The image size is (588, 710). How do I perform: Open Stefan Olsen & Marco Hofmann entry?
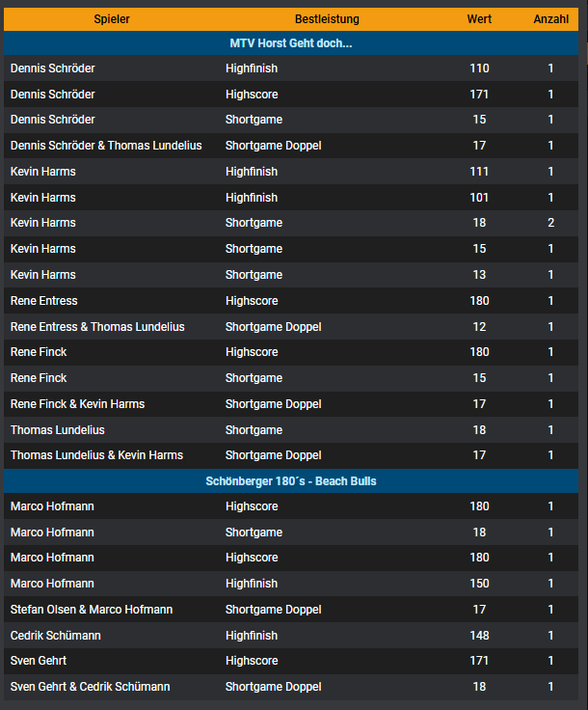tap(92, 610)
